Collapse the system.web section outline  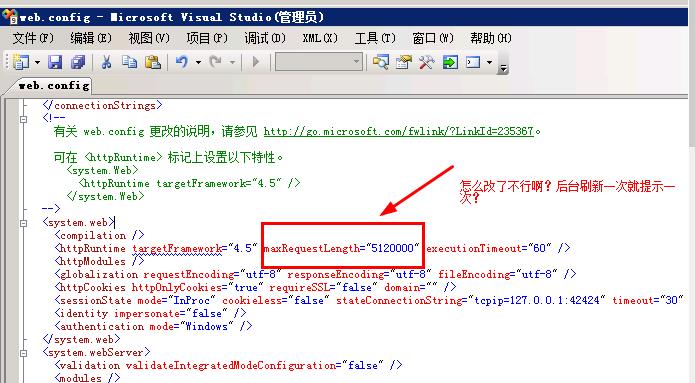23,223
